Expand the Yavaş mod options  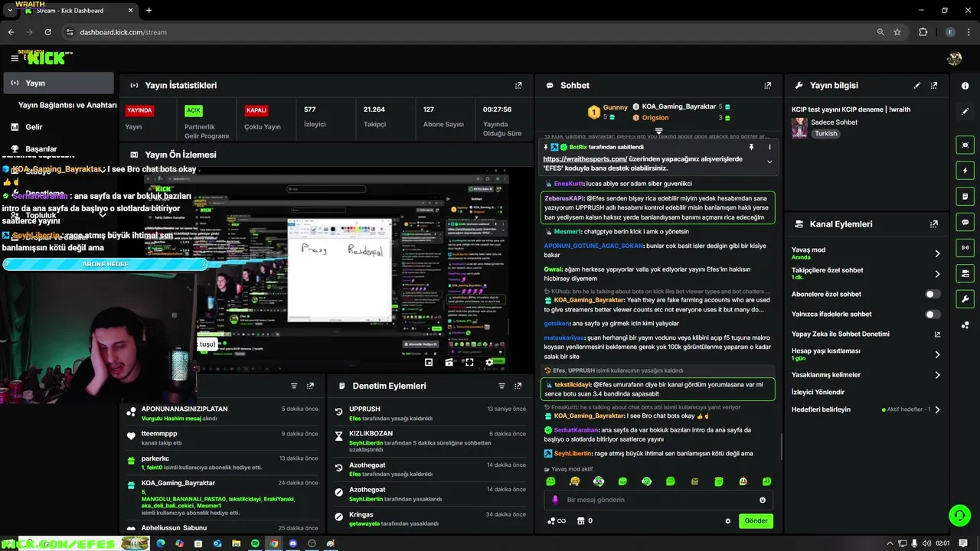(937, 253)
